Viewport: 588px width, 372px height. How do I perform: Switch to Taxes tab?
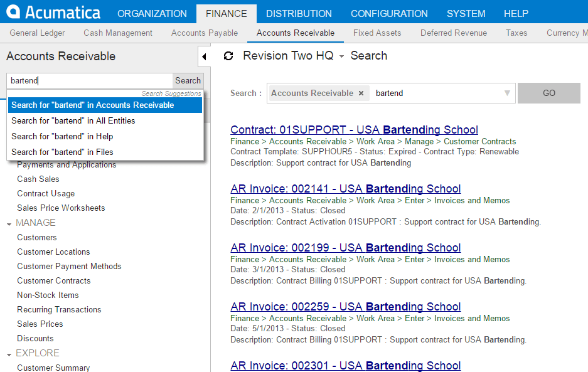(x=516, y=33)
